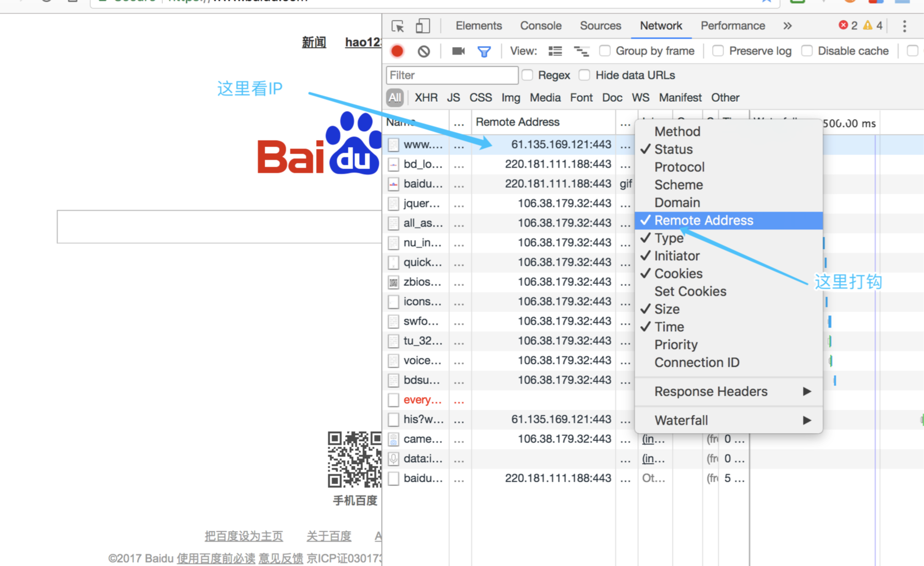Enable Disable cache checkbox
The height and width of the screenshot is (566, 924).
tap(807, 51)
